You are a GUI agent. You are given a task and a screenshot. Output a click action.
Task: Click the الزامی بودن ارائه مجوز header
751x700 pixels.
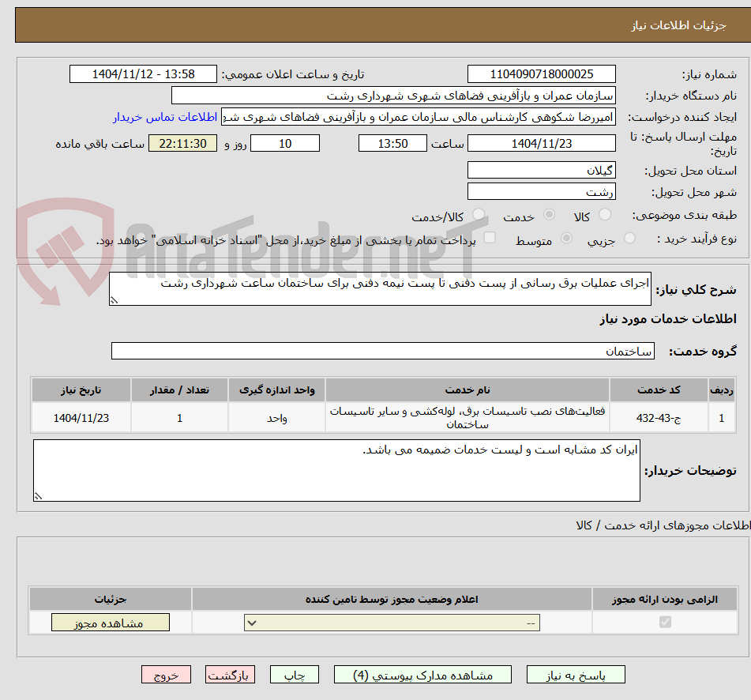pos(665,599)
